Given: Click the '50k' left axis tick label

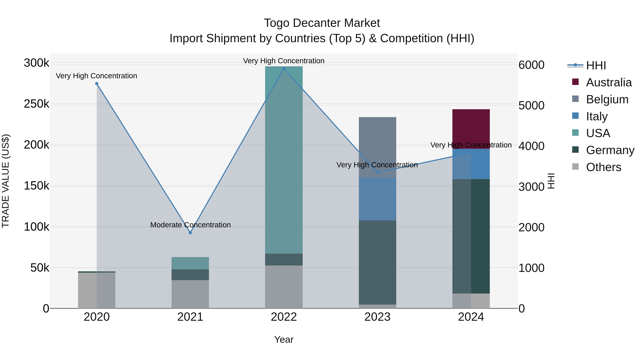Looking at the screenshot, I should [x=40, y=268].
